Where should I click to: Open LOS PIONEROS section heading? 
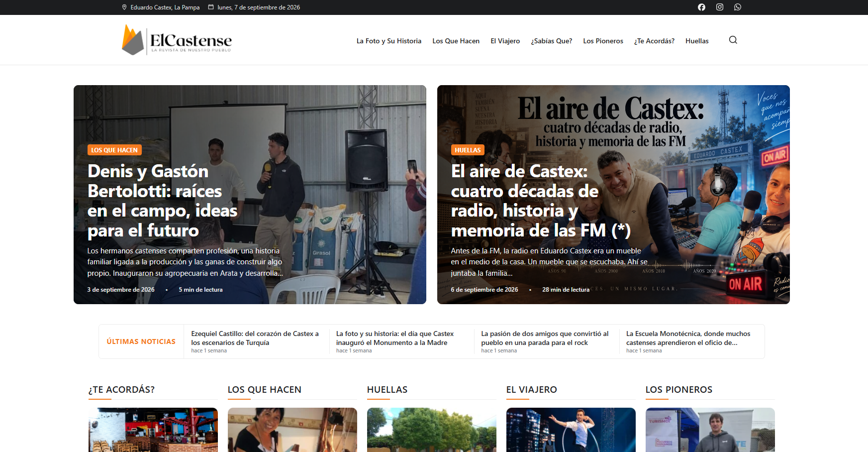(x=679, y=390)
